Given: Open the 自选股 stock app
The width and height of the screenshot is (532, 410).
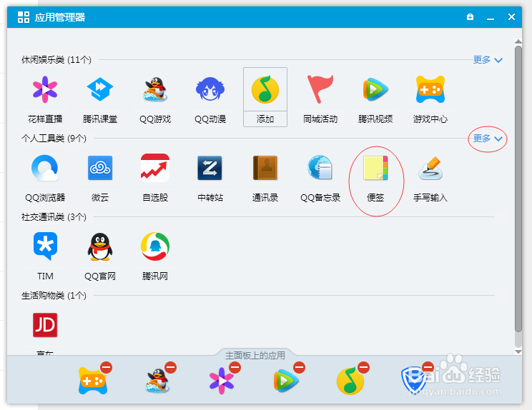Looking at the screenshot, I should point(155,168).
